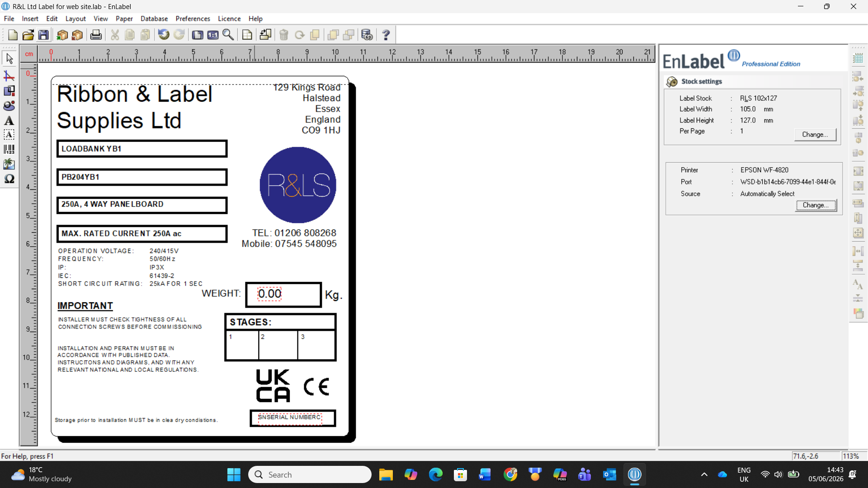Image resolution: width=868 pixels, height=488 pixels.
Task: Click the print icon in the toolbar
Action: [x=96, y=35]
